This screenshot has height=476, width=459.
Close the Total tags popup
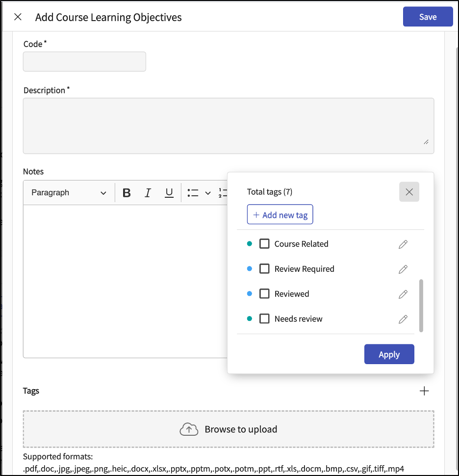409,192
